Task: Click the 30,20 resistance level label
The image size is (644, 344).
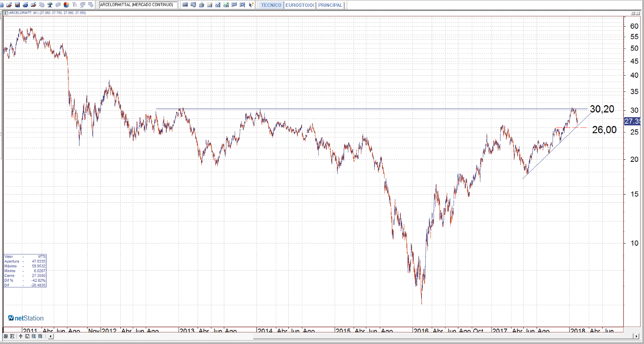Action: tap(602, 110)
